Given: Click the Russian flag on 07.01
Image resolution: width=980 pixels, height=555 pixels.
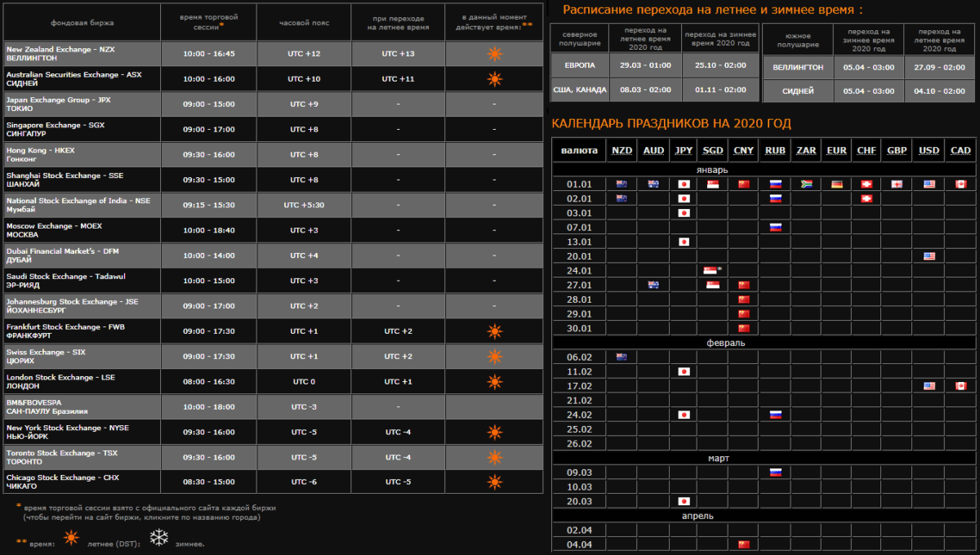Looking at the screenshot, I should click(x=774, y=227).
